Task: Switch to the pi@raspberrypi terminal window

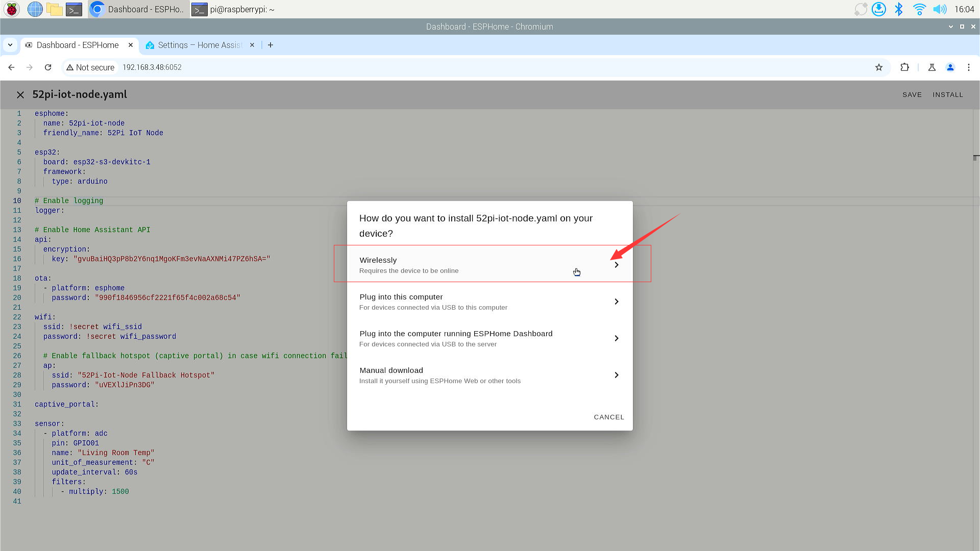Action: 233,9
